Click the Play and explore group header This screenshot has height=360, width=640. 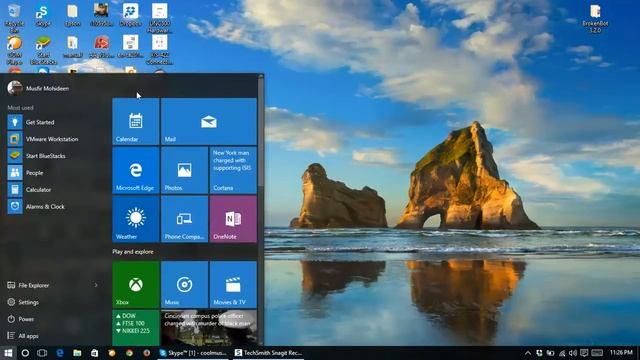pyautogui.click(x=133, y=252)
